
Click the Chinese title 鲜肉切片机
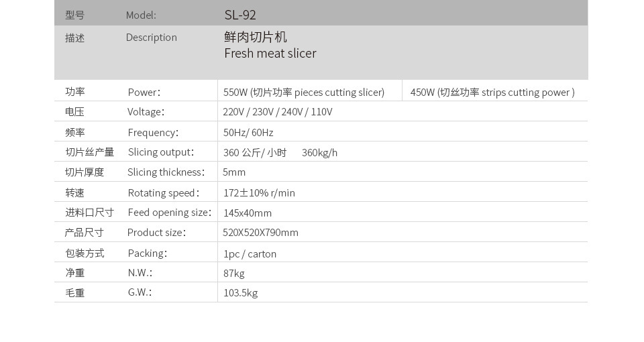point(256,38)
